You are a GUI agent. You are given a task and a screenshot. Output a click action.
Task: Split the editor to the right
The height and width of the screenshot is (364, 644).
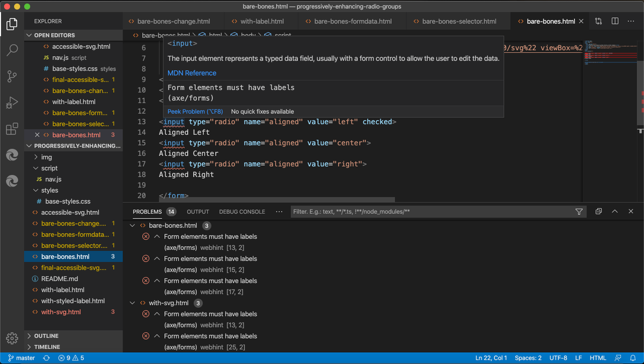(615, 21)
